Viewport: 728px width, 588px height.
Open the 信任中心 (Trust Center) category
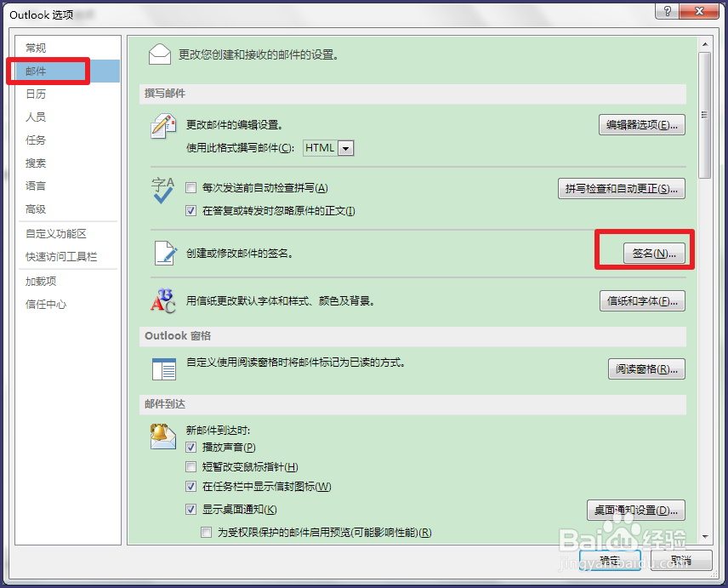(x=68, y=305)
